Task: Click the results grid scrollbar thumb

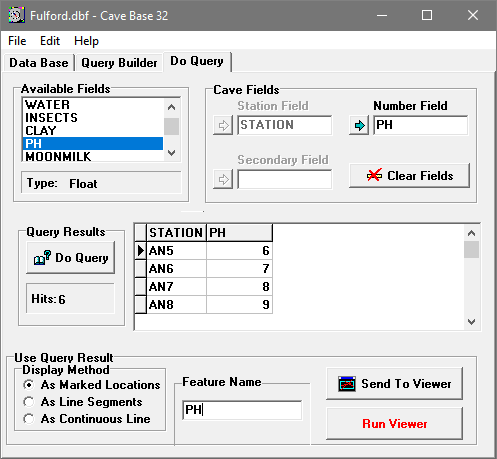Action: pyautogui.click(x=471, y=250)
